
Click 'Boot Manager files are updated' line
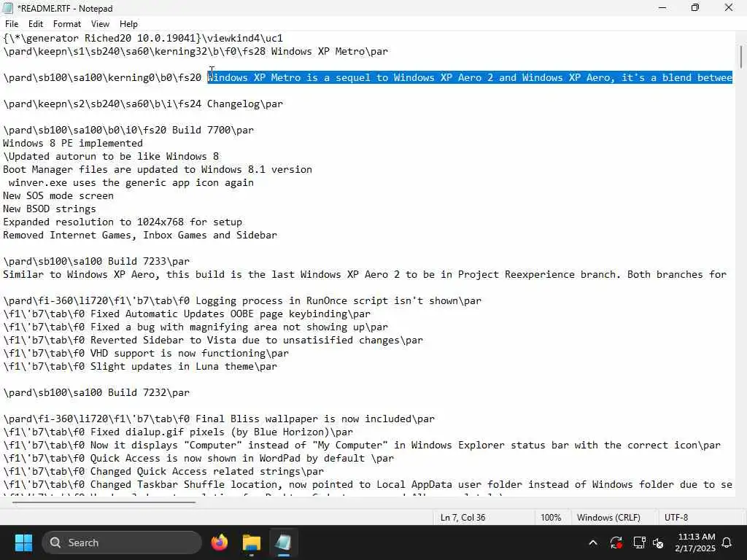click(158, 169)
